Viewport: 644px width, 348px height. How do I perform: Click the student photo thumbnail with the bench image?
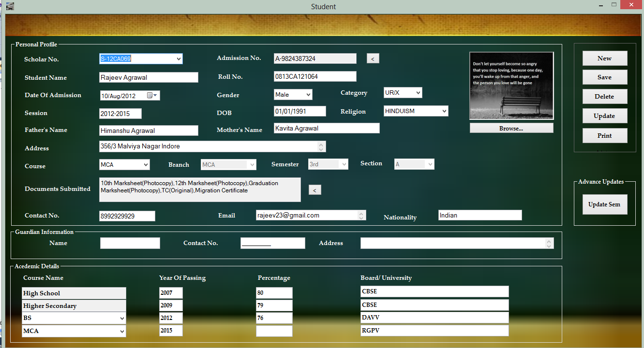click(x=511, y=86)
